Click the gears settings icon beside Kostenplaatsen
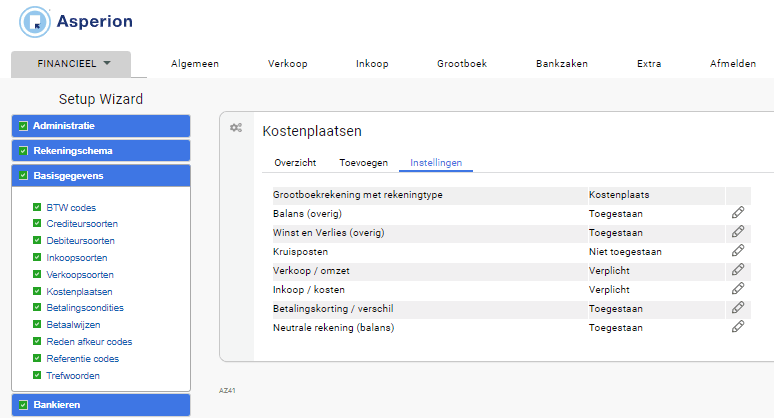Viewport: 774px width, 418px height. (x=236, y=128)
